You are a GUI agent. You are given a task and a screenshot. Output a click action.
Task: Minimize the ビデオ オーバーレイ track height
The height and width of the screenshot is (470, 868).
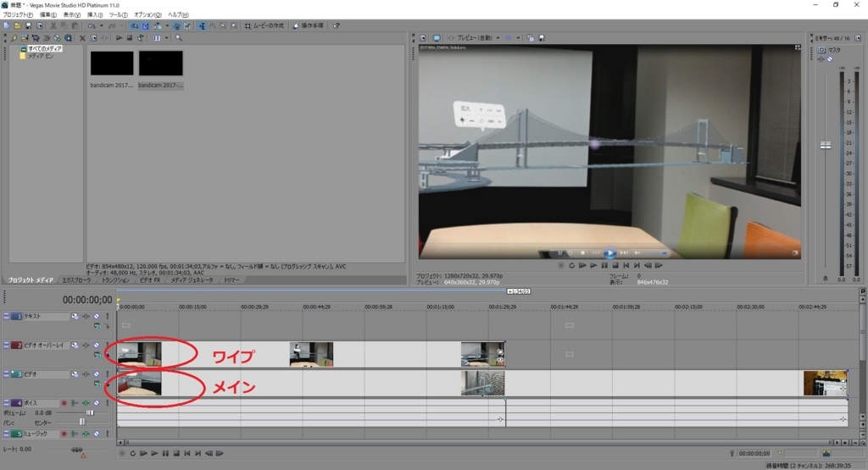6,346
